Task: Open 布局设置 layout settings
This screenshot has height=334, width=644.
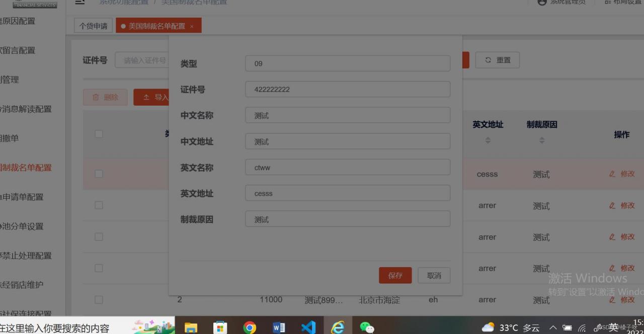Action: [622, 2]
